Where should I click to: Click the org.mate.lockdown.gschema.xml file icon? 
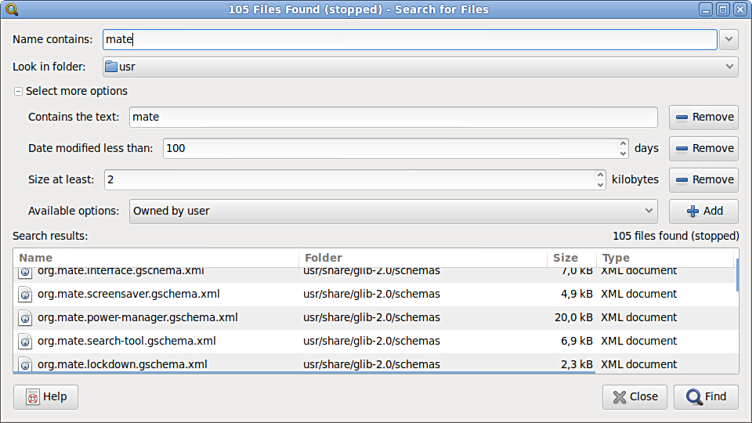[25, 364]
